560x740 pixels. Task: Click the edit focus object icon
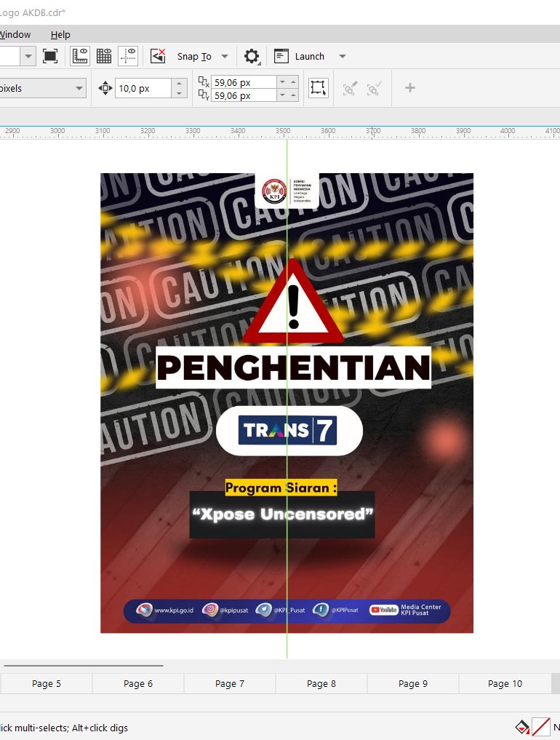coord(350,88)
